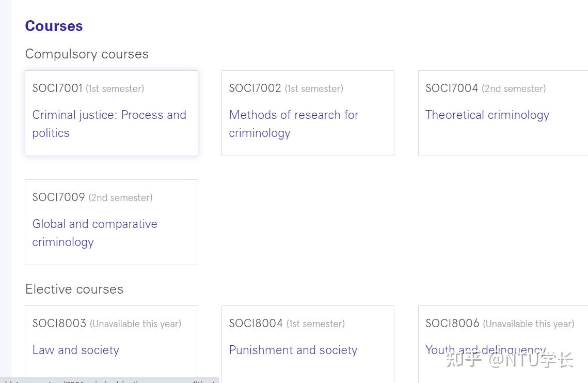The image size is (588, 383).
Task: Click the 2nd semester label beside SOCI7009
Action: [x=120, y=197]
